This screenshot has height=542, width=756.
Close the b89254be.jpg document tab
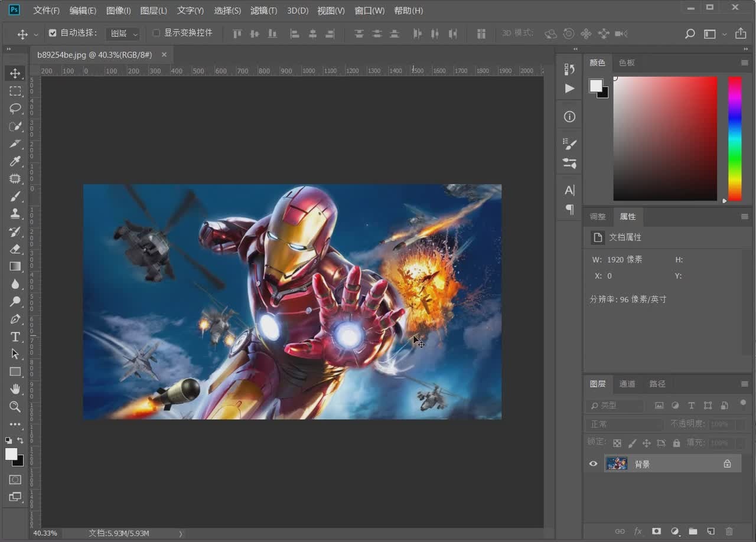[x=164, y=54]
